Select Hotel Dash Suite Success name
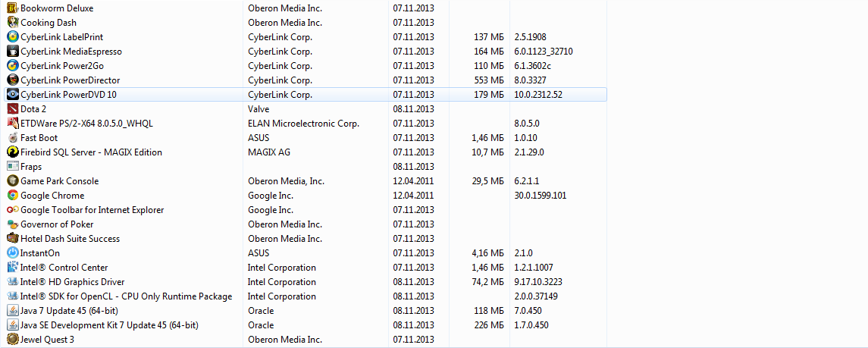 pyautogui.click(x=71, y=239)
